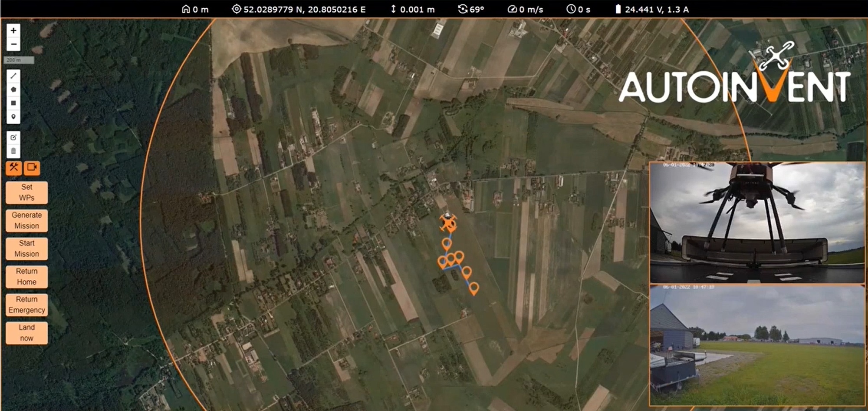
Task: Click the AUTOINVENT logo
Action: [x=734, y=74]
